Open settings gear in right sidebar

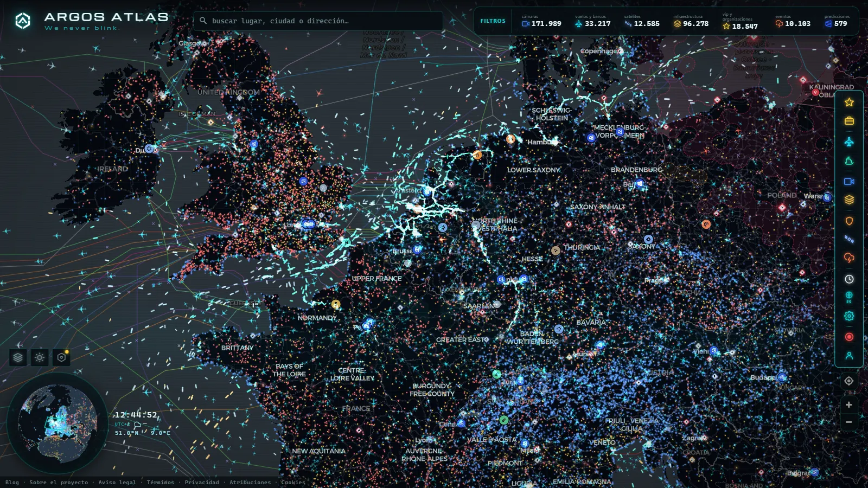(x=849, y=316)
